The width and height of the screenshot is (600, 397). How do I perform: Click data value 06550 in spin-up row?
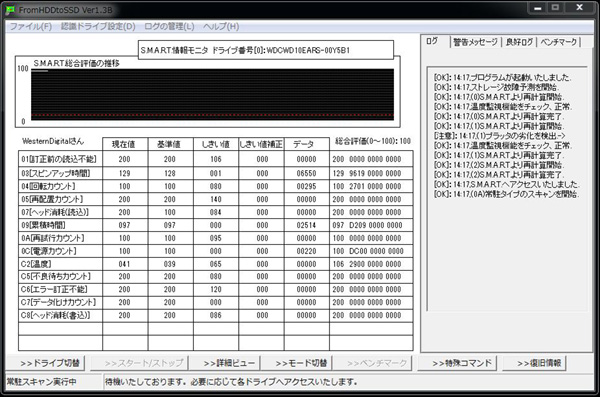click(x=306, y=173)
